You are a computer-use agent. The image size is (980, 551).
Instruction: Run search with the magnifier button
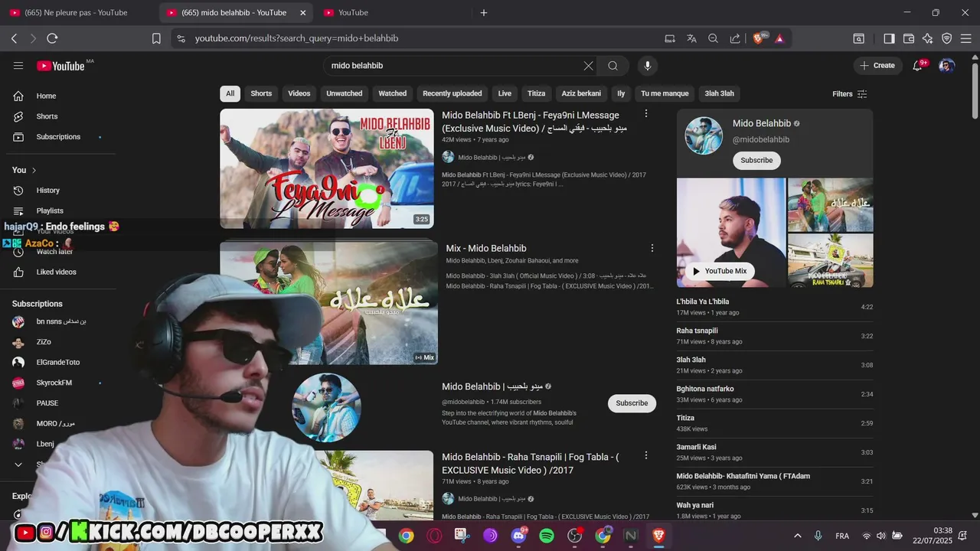click(612, 66)
